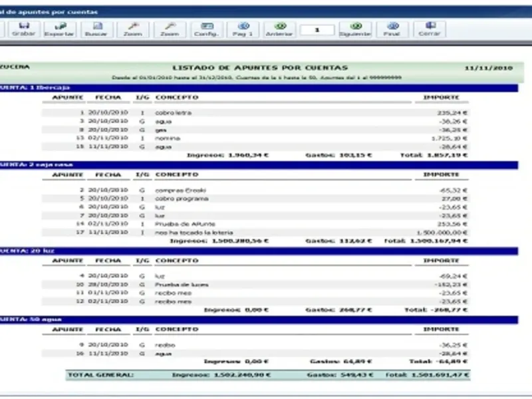
Task: Click the CUENTA: 2 caja casa header
Action: tap(259, 165)
